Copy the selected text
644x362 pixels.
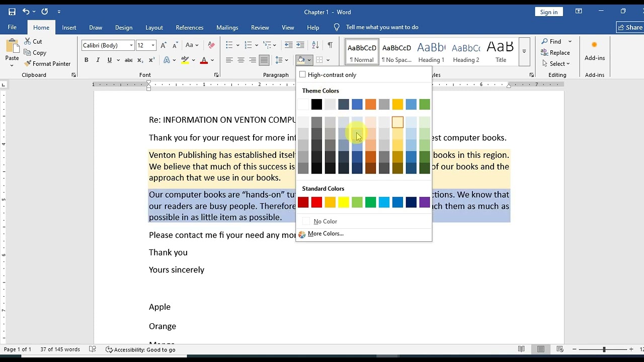pos(35,52)
